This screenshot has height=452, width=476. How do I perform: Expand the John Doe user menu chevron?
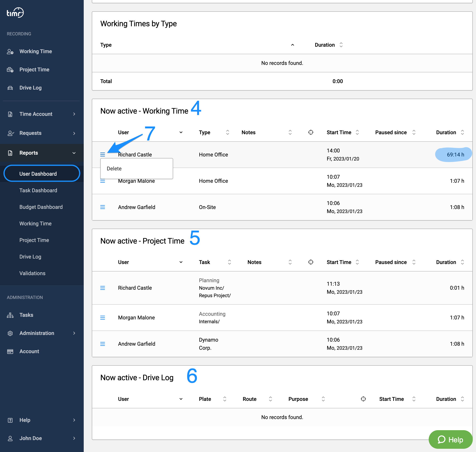(74, 438)
